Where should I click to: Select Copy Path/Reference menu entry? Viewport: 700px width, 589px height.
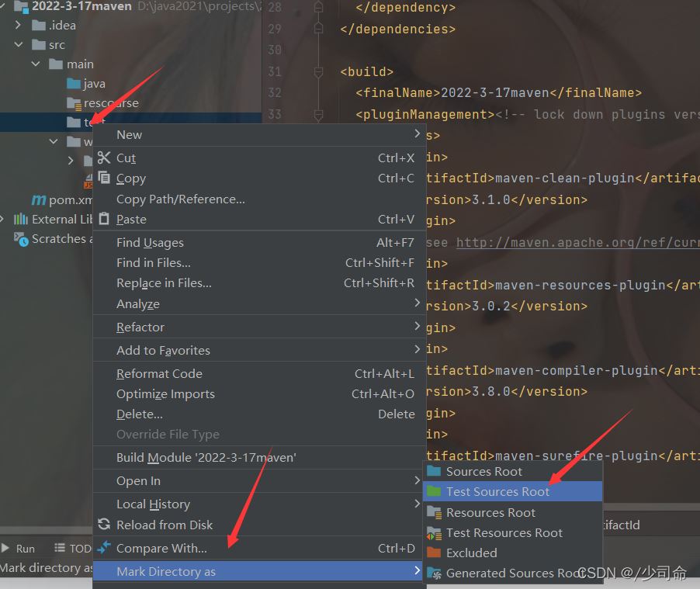point(259,199)
